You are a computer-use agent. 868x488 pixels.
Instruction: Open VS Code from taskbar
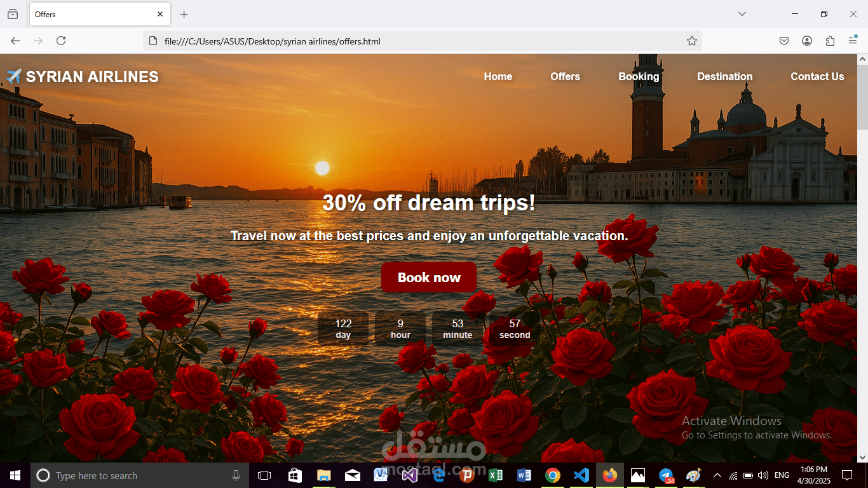click(581, 475)
